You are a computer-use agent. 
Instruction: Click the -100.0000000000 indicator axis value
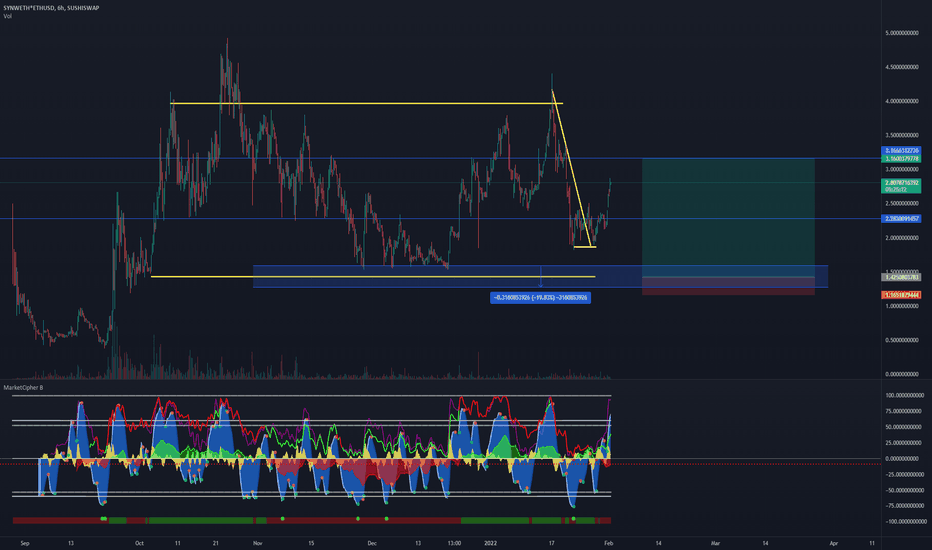906,521
